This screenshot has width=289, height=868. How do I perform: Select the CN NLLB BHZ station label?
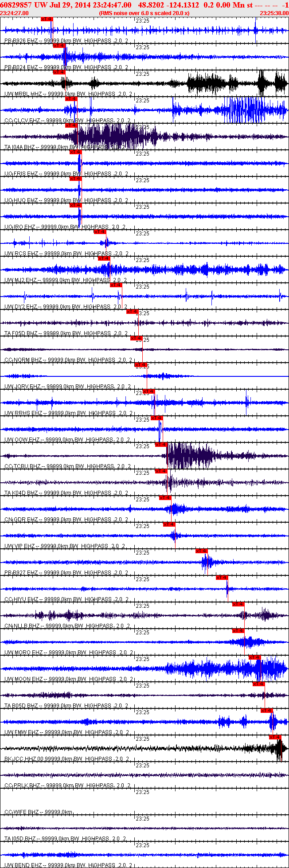67,626
